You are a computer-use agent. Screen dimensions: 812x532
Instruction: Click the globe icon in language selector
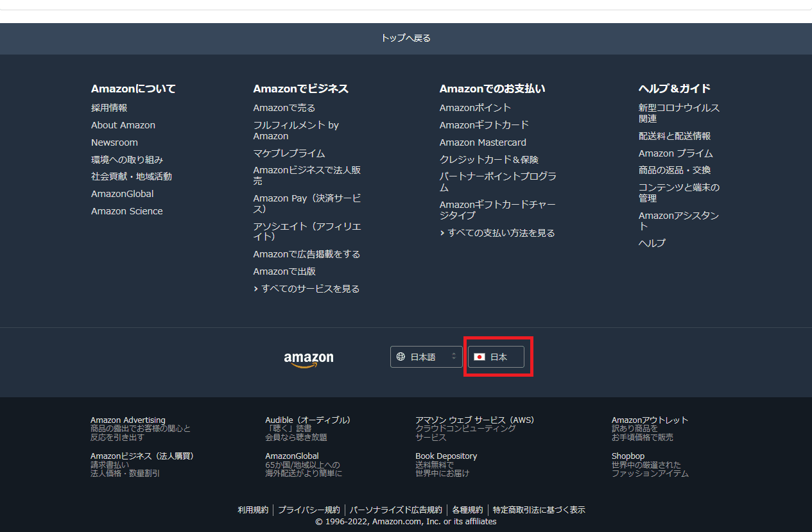tap(401, 357)
